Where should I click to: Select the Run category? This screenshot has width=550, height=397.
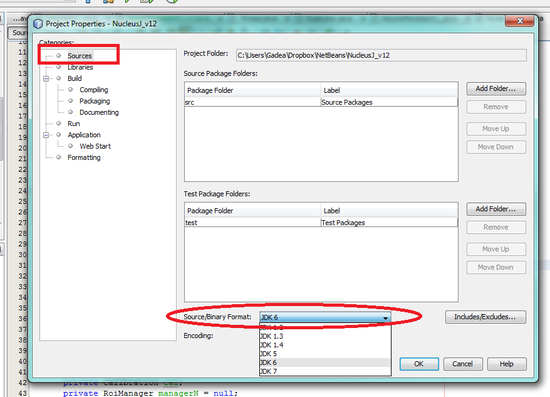pos(74,123)
